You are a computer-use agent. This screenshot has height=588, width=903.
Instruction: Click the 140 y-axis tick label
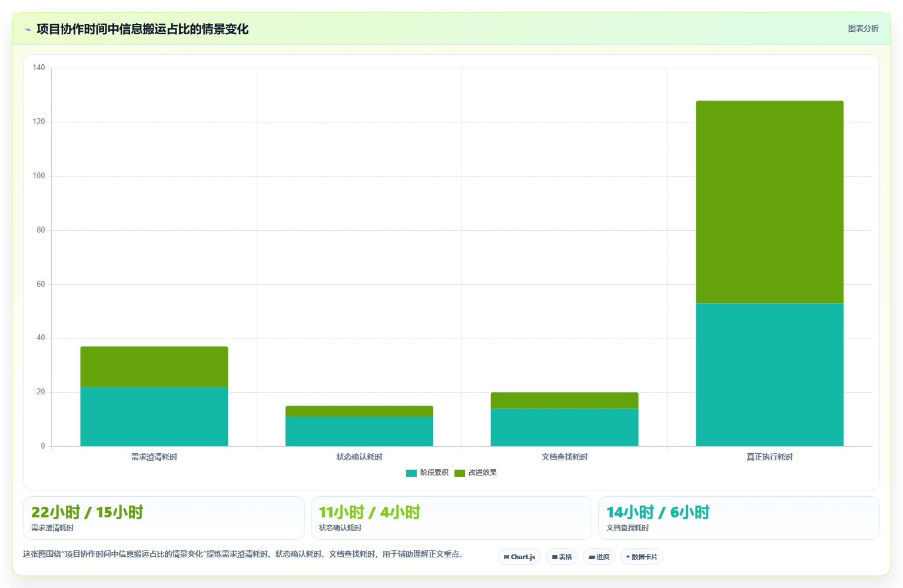(x=39, y=68)
